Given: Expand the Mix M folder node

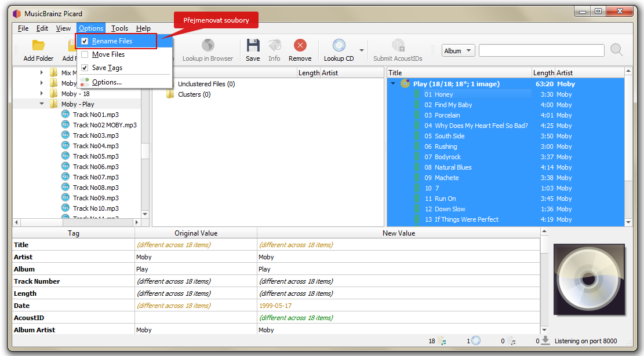Looking at the screenshot, I should tap(42, 72).
